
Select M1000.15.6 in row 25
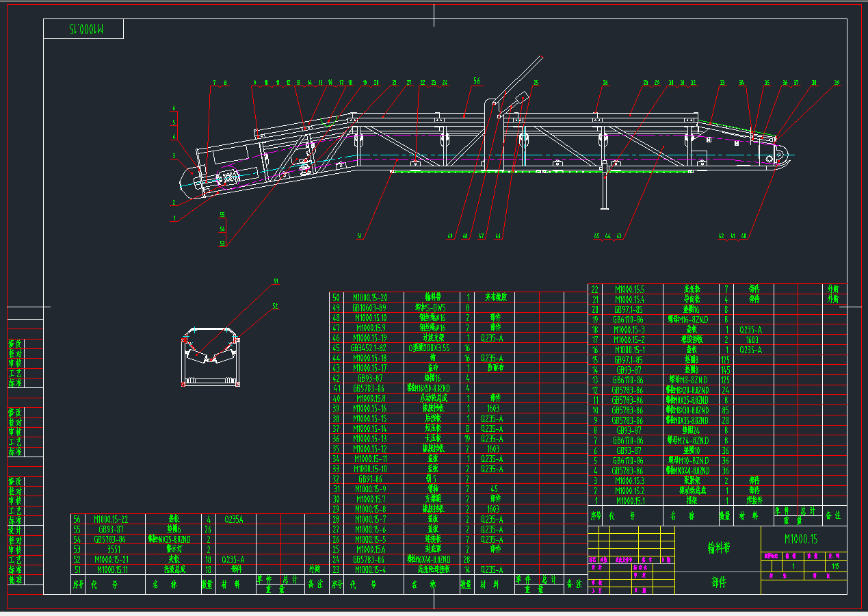coord(370,550)
